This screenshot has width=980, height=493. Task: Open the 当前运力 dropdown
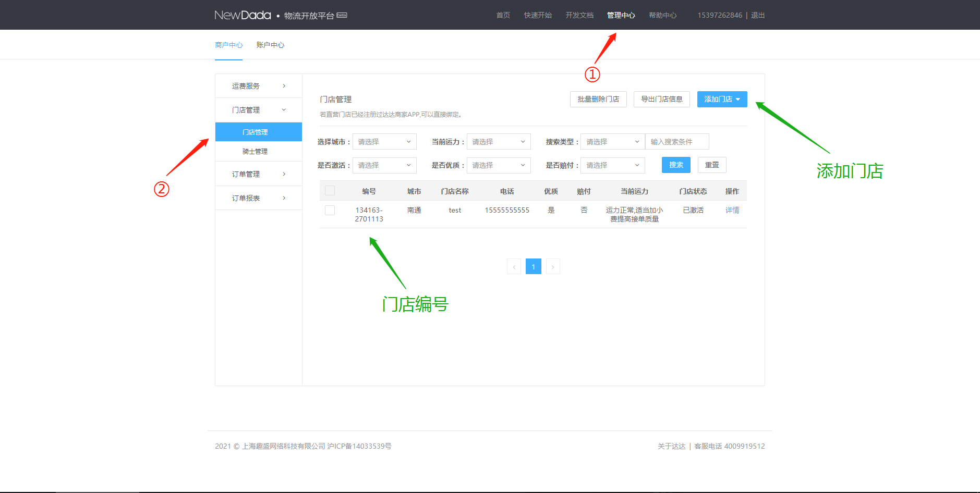coord(498,142)
